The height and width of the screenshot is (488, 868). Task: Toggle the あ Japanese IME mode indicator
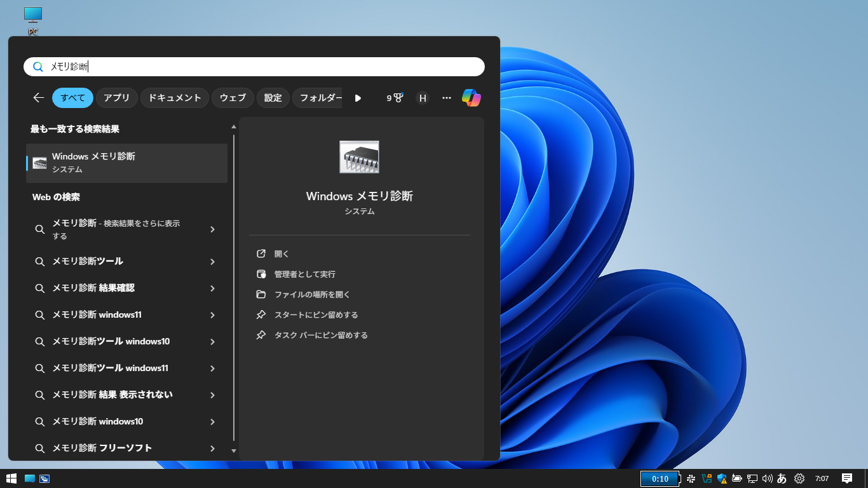tap(782, 478)
